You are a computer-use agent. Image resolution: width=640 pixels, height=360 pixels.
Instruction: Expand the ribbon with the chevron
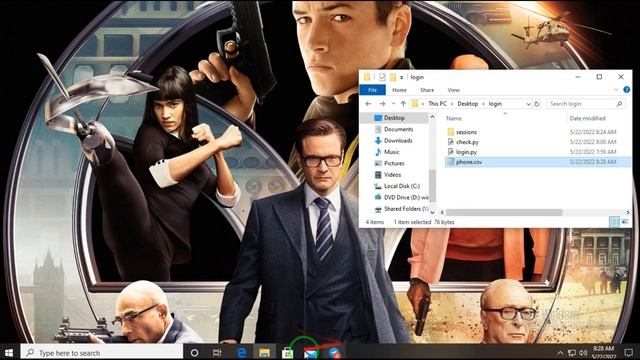pyautogui.click(x=616, y=90)
